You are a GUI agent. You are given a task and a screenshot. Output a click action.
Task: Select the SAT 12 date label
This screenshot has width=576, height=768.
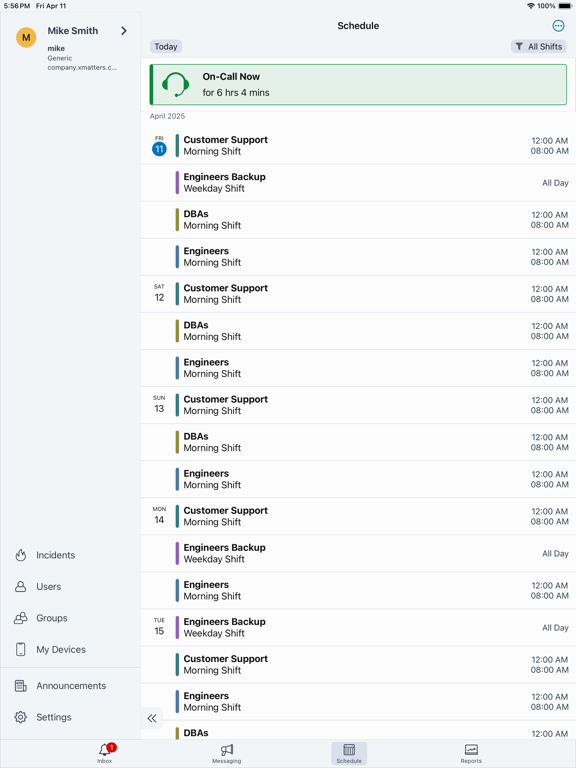tap(159, 293)
